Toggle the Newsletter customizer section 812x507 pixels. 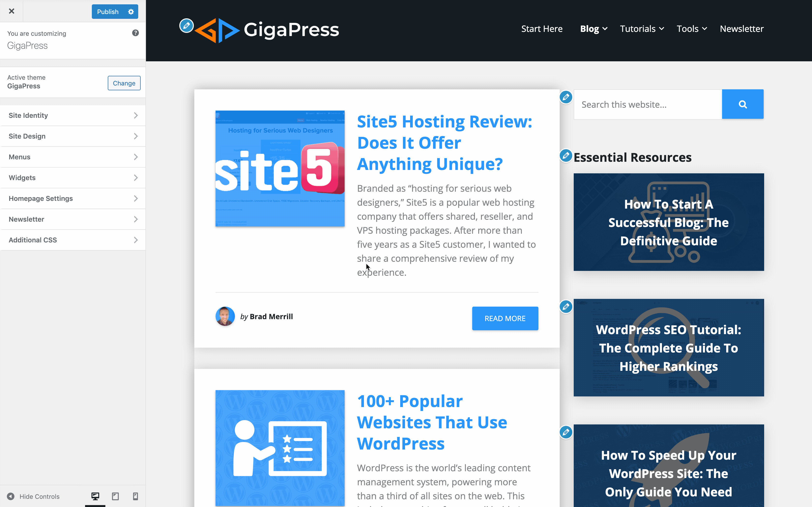72,219
